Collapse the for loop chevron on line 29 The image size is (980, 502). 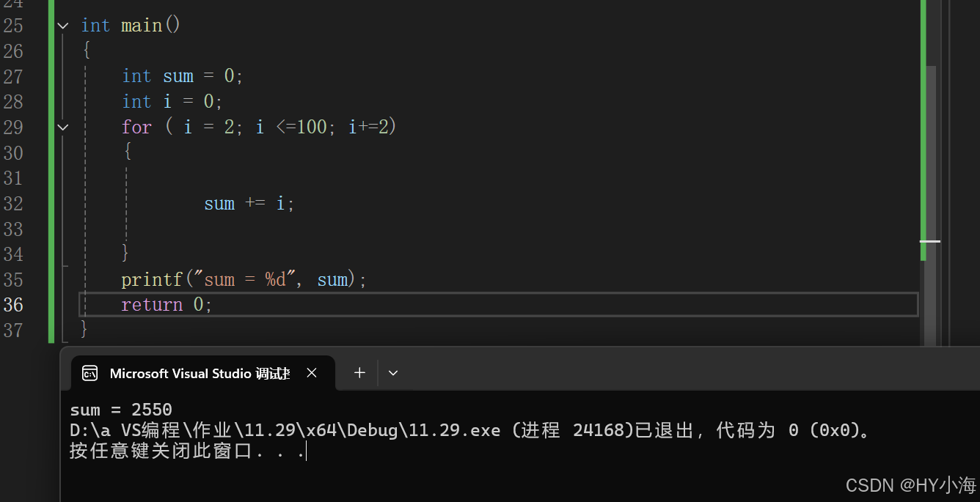coord(62,127)
